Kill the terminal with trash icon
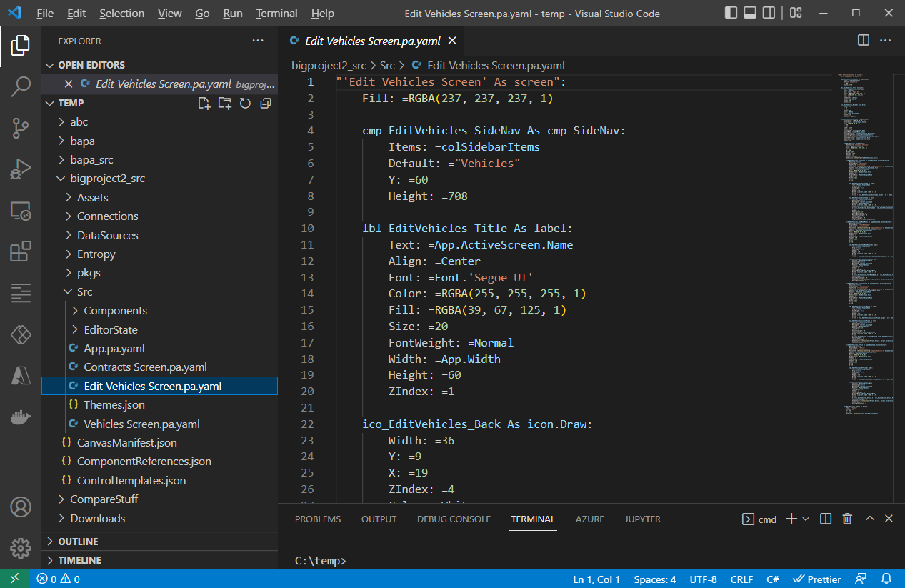 tap(847, 519)
